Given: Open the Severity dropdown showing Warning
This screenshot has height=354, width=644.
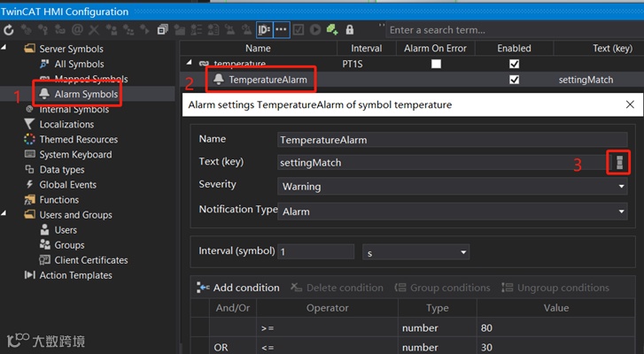Looking at the screenshot, I should [x=452, y=187].
